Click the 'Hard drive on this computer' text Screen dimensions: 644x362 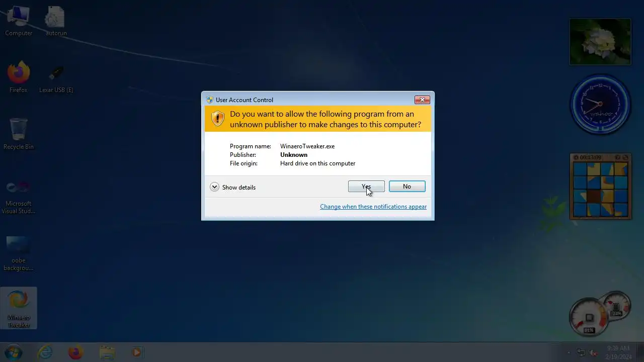click(317, 163)
